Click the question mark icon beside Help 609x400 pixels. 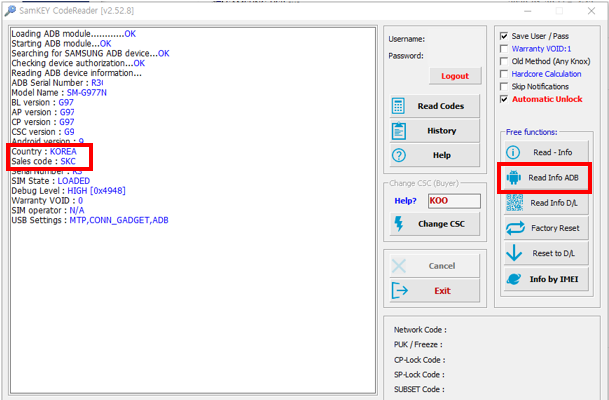click(398, 155)
